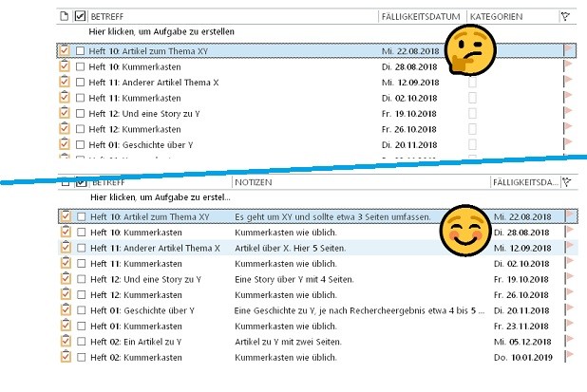
Task: Sort by the truncated FÄLLIGKEITSDA... column header
Action: click(x=525, y=182)
